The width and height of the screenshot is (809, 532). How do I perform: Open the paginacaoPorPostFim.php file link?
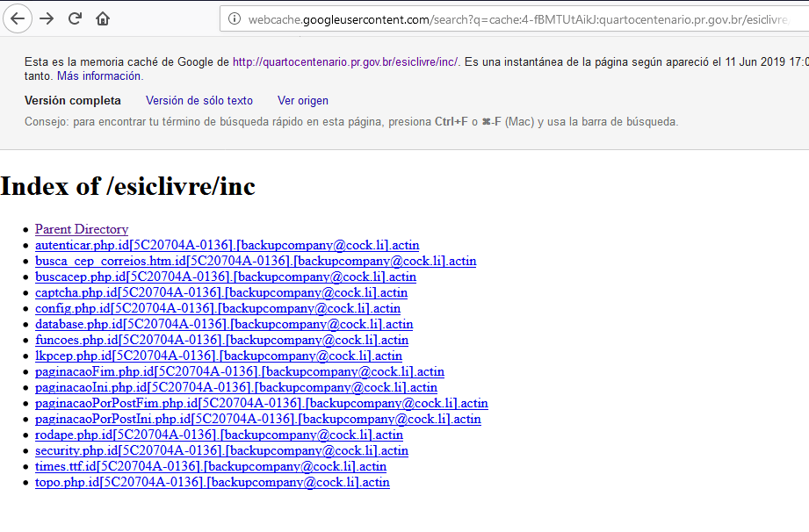pyautogui.click(x=262, y=403)
